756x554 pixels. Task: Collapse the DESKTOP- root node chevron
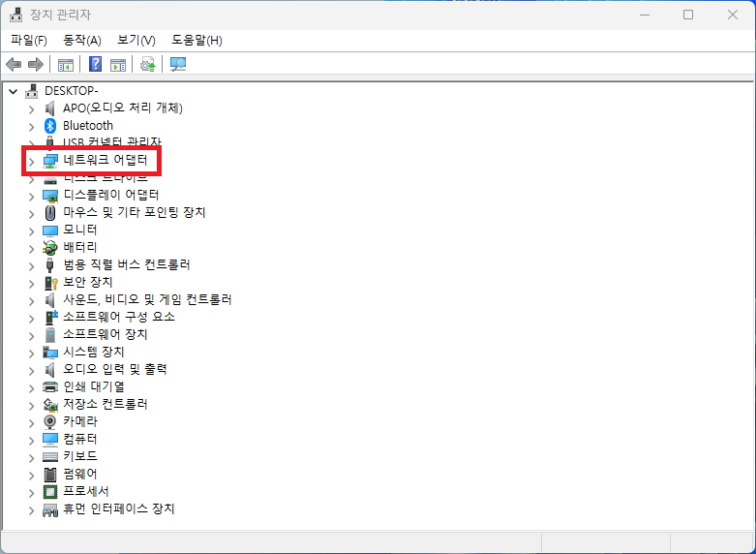coord(13,91)
